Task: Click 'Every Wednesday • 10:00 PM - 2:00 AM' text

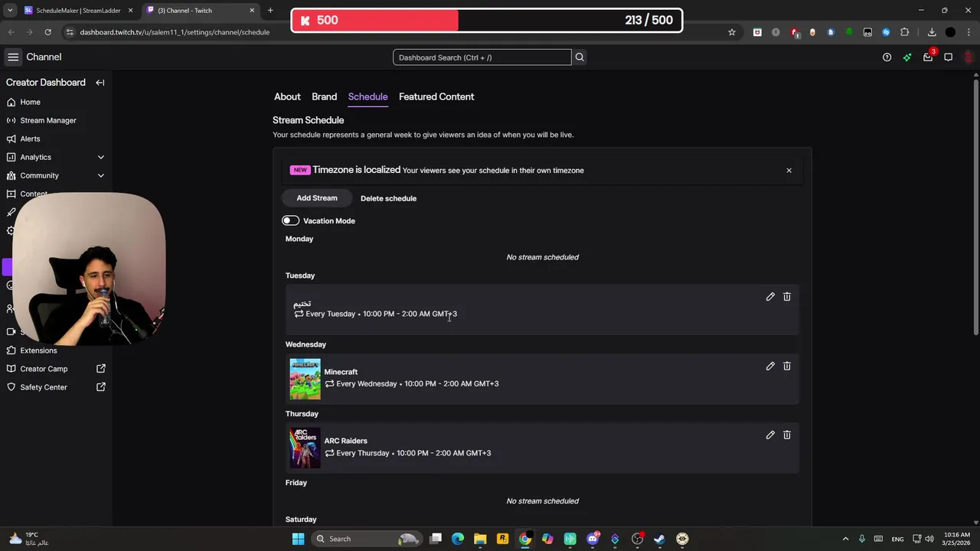Action: tap(411, 383)
